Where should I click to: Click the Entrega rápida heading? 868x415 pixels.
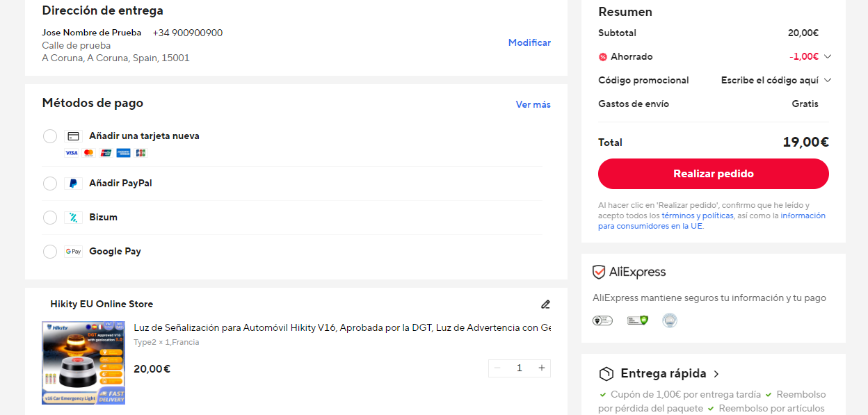[664, 374]
